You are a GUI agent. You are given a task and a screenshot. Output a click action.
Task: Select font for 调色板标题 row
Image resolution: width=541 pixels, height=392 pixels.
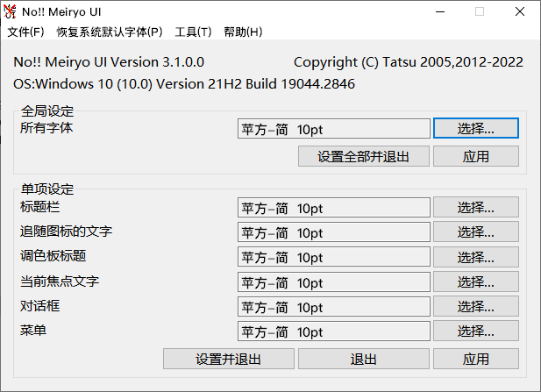pos(476,257)
